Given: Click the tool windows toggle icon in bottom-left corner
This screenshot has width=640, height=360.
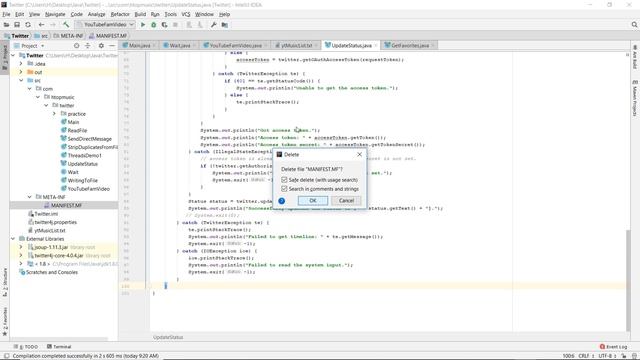Looking at the screenshot, I should click(6, 356).
